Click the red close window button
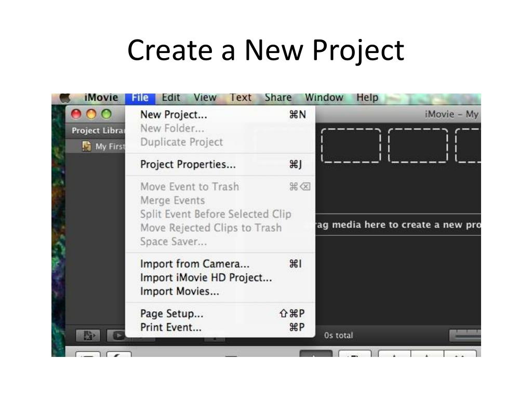This screenshot has height=399, width=532. pyautogui.click(x=76, y=114)
